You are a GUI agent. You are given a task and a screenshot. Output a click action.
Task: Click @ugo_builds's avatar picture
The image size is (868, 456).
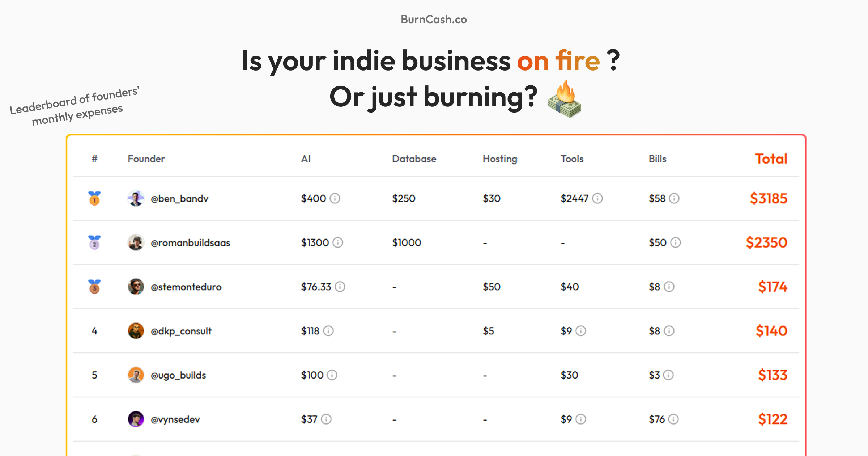point(136,375)
